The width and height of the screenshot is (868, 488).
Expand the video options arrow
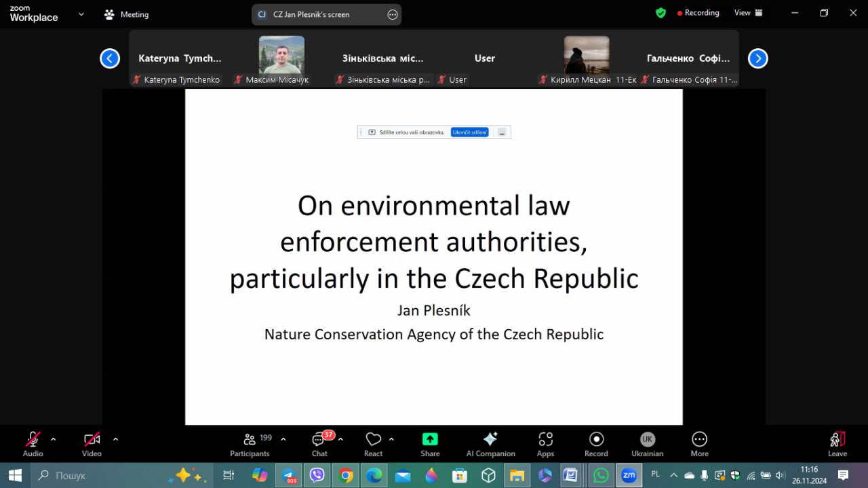pos(115,439)
